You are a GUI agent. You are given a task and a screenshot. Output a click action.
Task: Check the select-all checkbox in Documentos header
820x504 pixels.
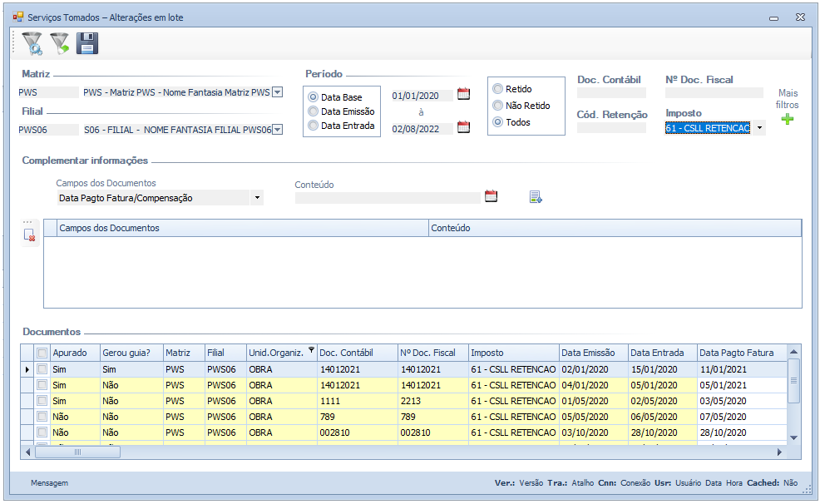click(x=42, y=353)
